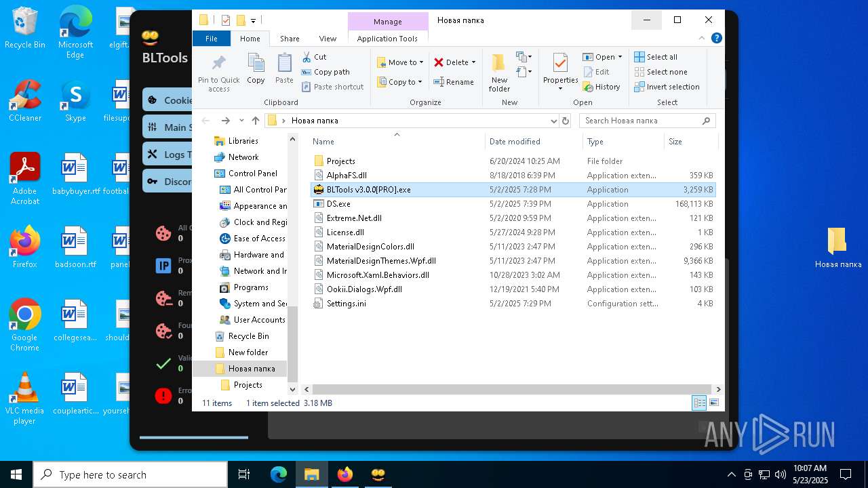
Task: Select Recycle Bin in navigation pane
Action: click(x=241, y=336)
